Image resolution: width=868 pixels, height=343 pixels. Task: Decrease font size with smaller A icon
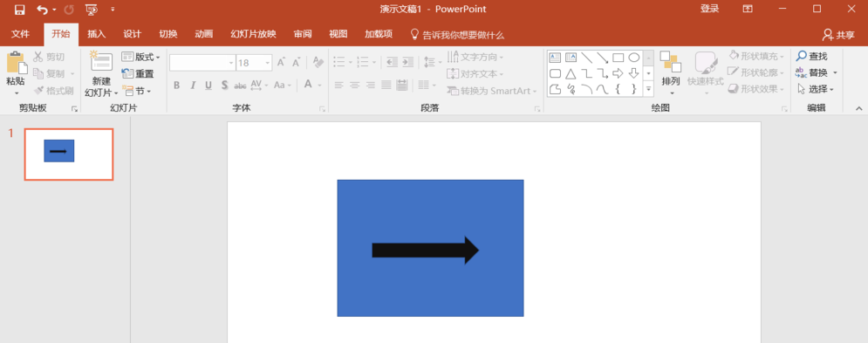(x=296, y=62)
